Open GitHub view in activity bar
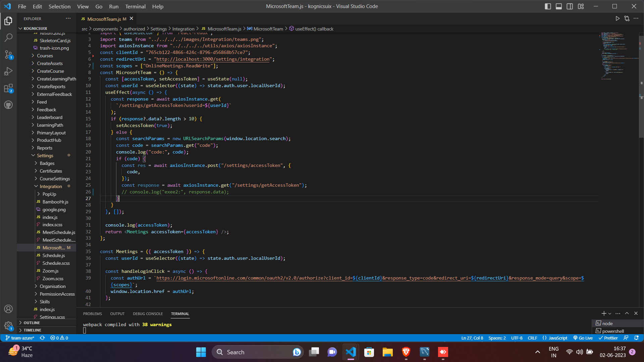The image size is (644, 362). 8,105
